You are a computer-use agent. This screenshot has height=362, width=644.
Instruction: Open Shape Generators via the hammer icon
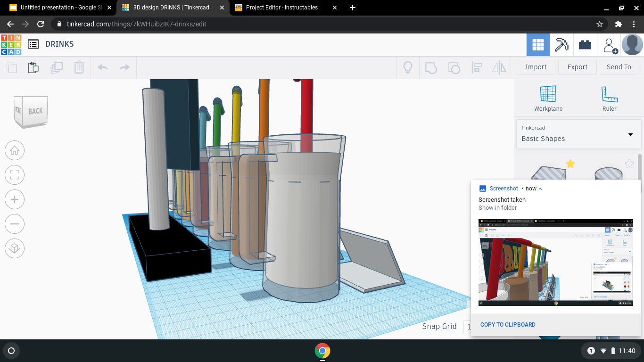point(561,44)
